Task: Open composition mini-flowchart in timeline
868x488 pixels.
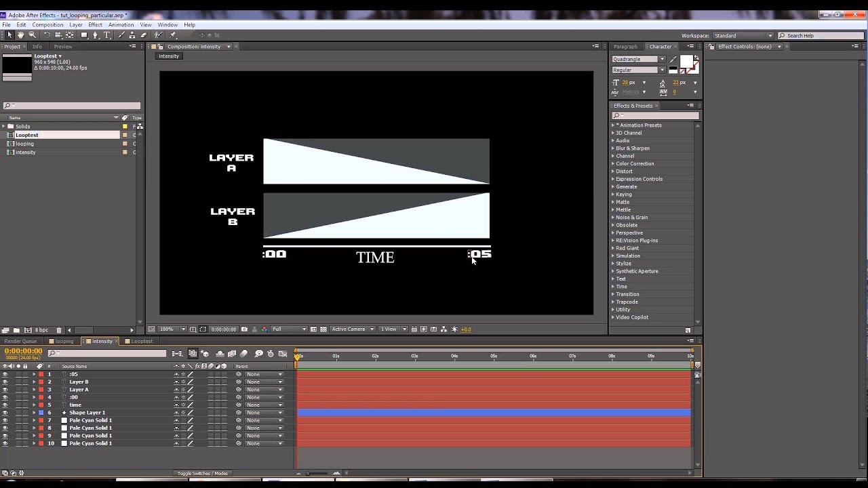Action: pyautogui.click(x=177, y=354)
